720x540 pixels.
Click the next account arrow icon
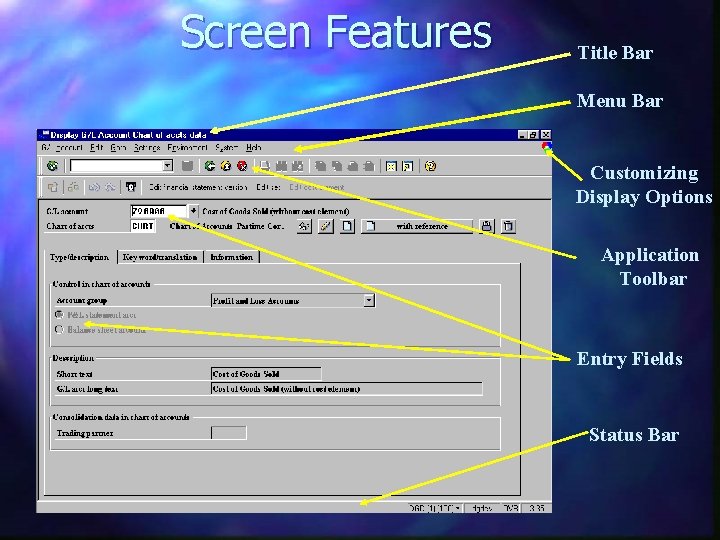click(x=110, y=187)
